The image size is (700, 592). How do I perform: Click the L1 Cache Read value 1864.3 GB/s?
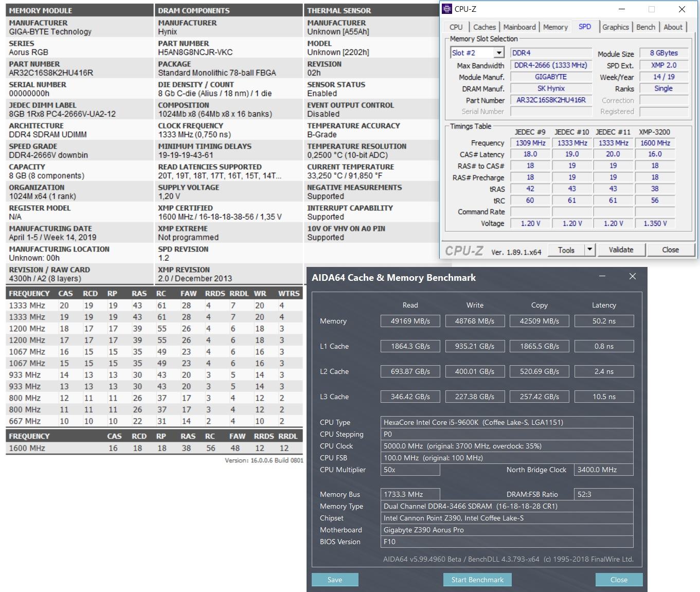click(x=410, y=346)
